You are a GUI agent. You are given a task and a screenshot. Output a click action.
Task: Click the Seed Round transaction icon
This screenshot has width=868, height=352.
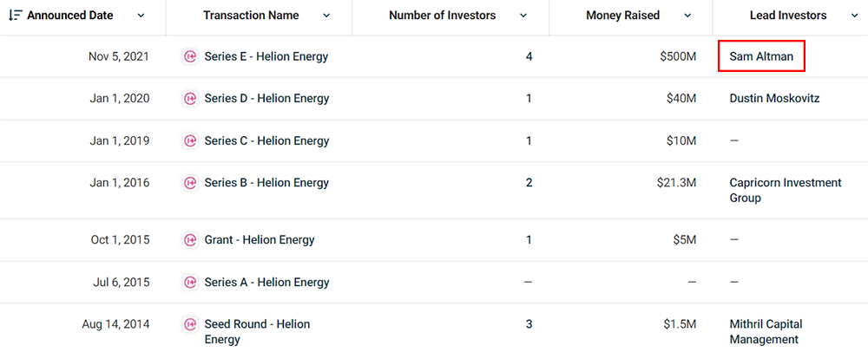click(x=190, y=324)
